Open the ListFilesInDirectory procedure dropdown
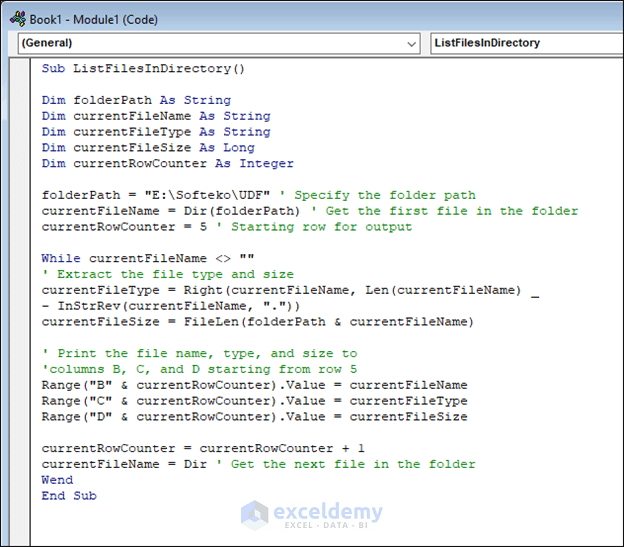Screen dimensions: 624x547 tap(527, 43)
